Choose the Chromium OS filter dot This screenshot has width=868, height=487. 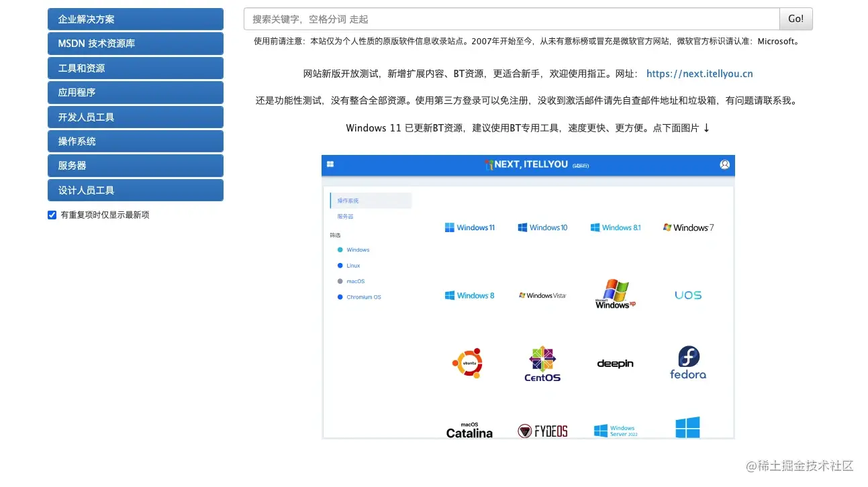tap(340, 297)
